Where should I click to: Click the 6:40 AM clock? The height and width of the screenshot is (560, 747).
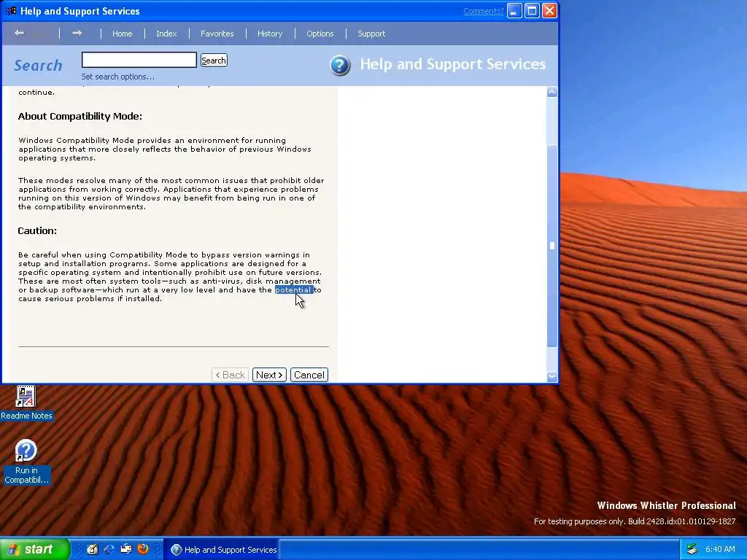[x=720, y=549]
